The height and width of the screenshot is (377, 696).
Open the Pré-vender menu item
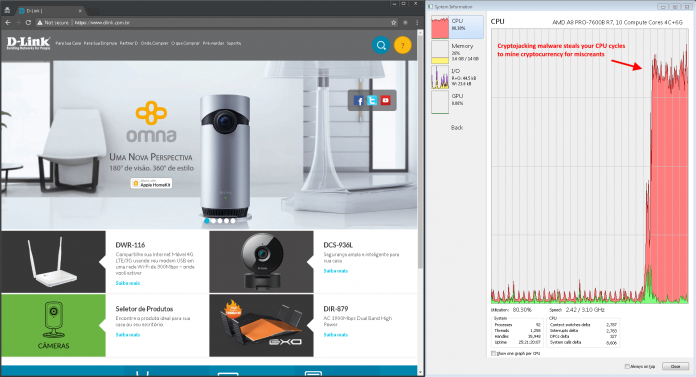214,44
